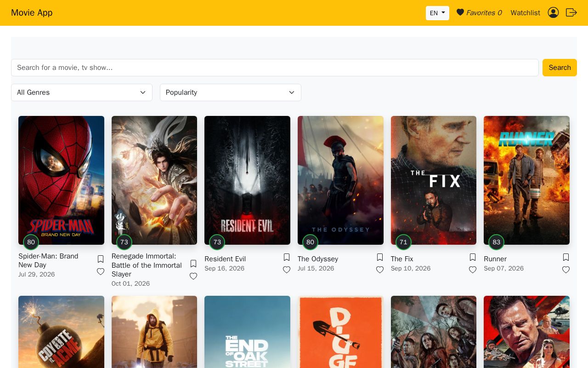Add The Fix to watchlist
This screenshot has width=588, height=368.
(x=473, y=257)
